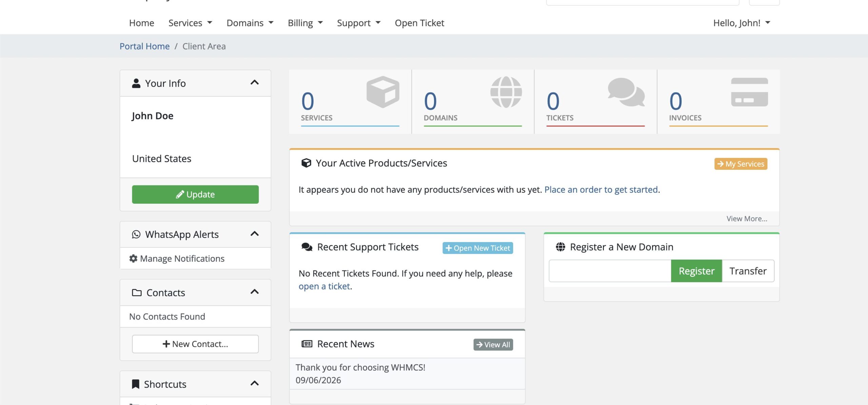Click the 0 Invoices statistic tile
Viewport: 868px width, 405px height.
pos(718,102)
